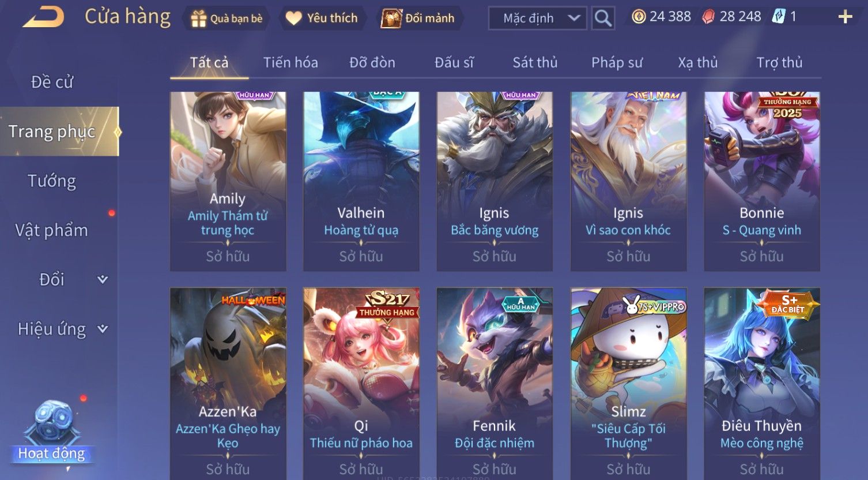The image size is (868, 480).
Task: Select the Bonnie S - Quang vinh skin
Action: click(x=761, y=181)
